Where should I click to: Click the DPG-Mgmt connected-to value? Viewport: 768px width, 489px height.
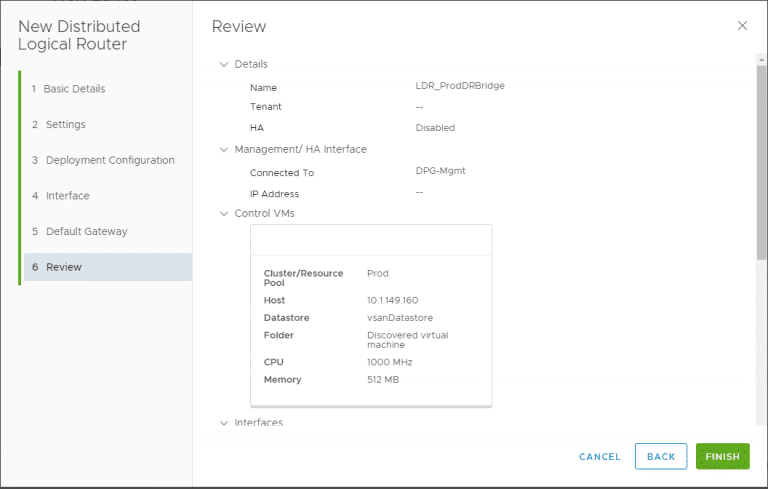pyautogui.click(x=441, y=171)
